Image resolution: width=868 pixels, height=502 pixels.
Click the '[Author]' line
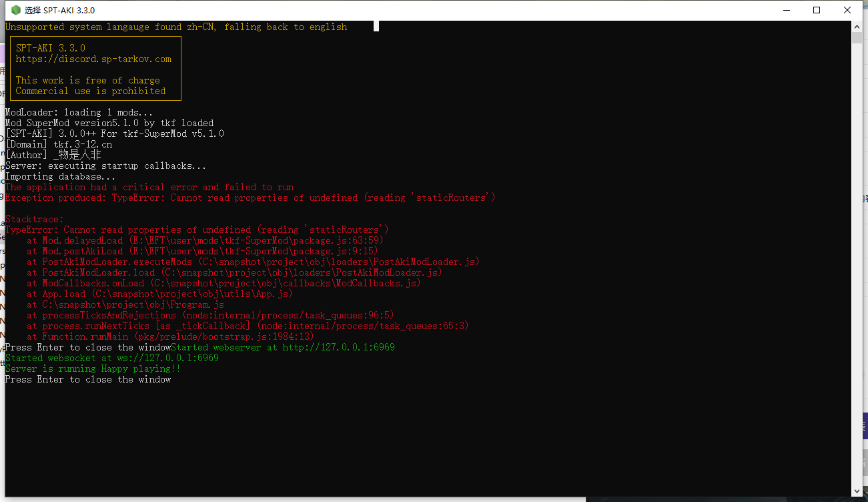(x=53, y=155)
